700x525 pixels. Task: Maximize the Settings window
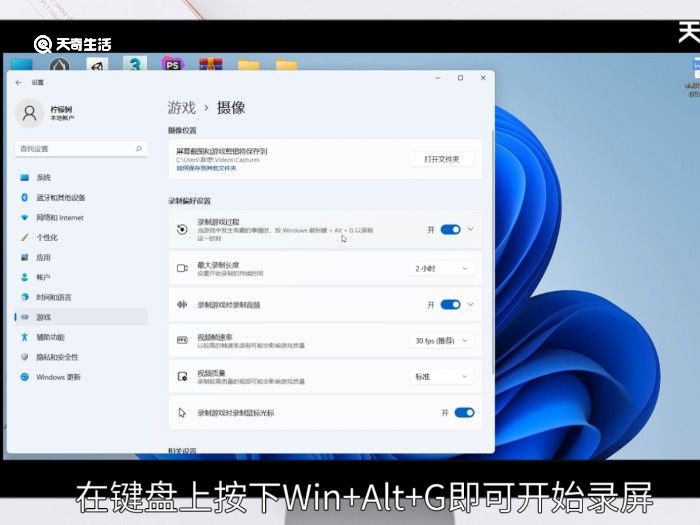[x=461, y=78]
